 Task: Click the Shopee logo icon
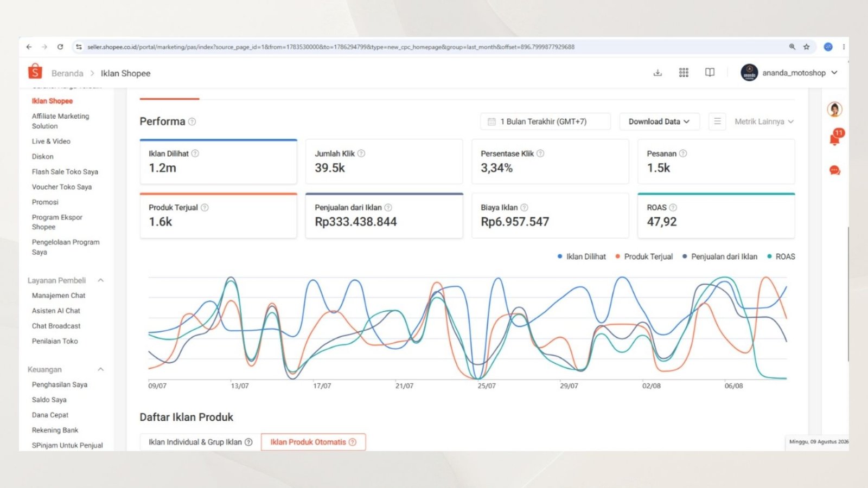point(35,72)
